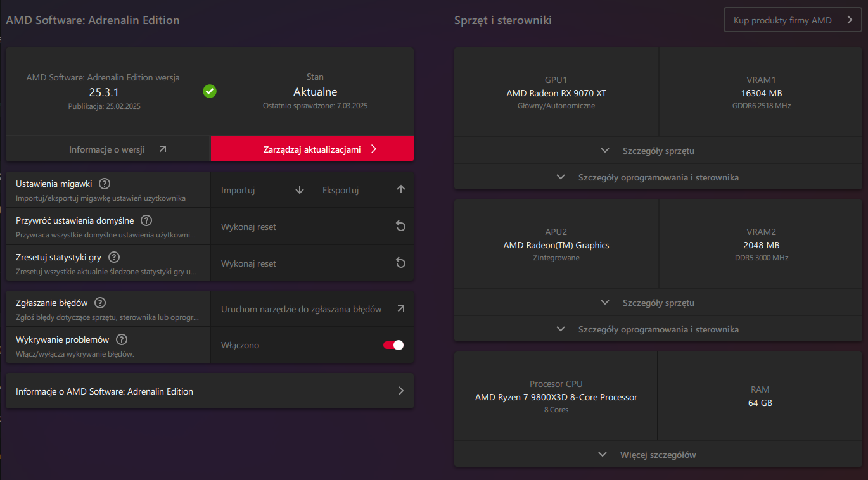
Task: Open the help tooltip for Zgłaszanie błędów
Action: pos(100,303)
